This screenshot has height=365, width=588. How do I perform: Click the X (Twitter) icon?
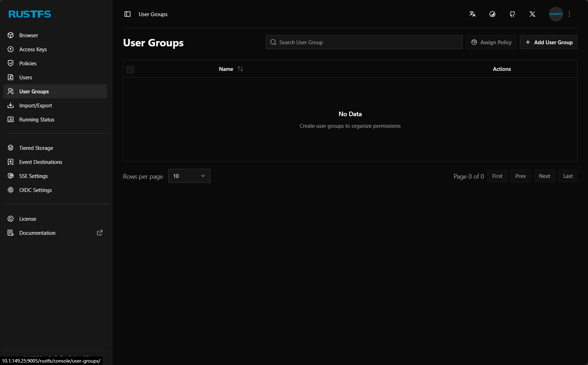point(533,14)
